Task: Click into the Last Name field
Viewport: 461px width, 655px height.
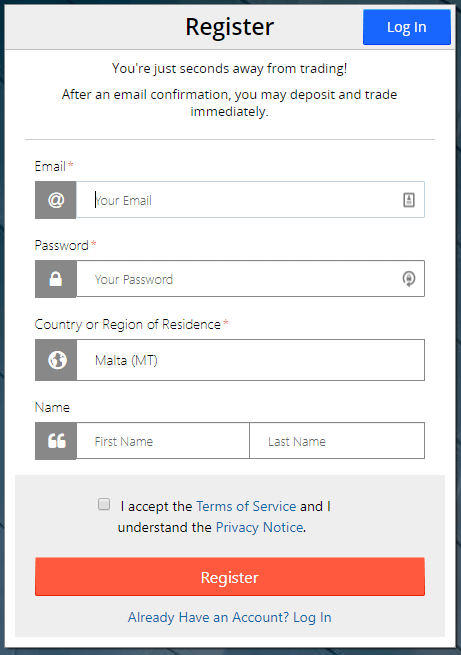Action: point(337,441)
